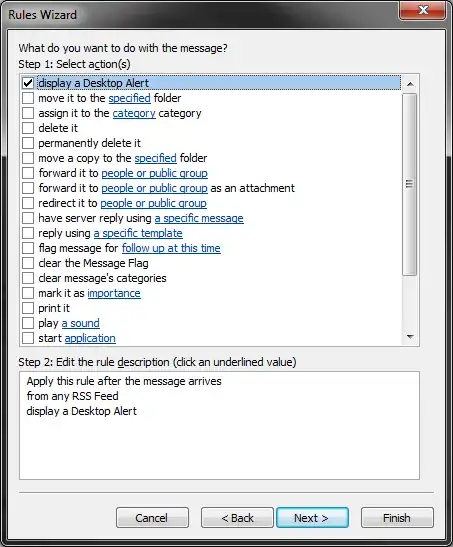This screenshot has height=547, width=453.
Task: Tick the print it checkbox
Action: click(28, 308)
